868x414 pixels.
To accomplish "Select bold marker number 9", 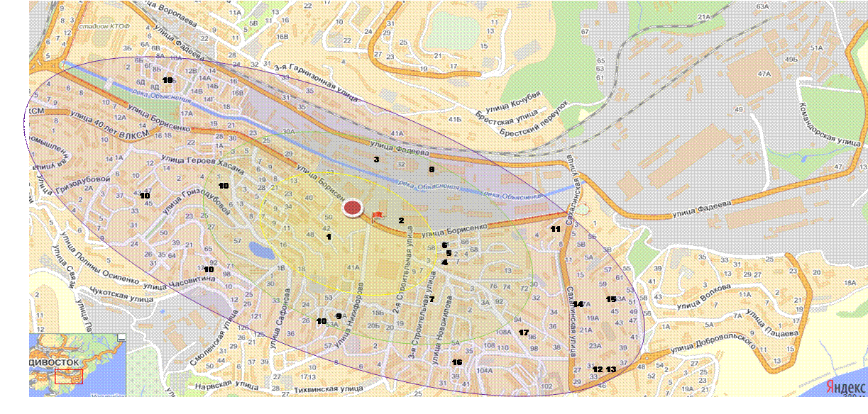I will pos(339,315).
